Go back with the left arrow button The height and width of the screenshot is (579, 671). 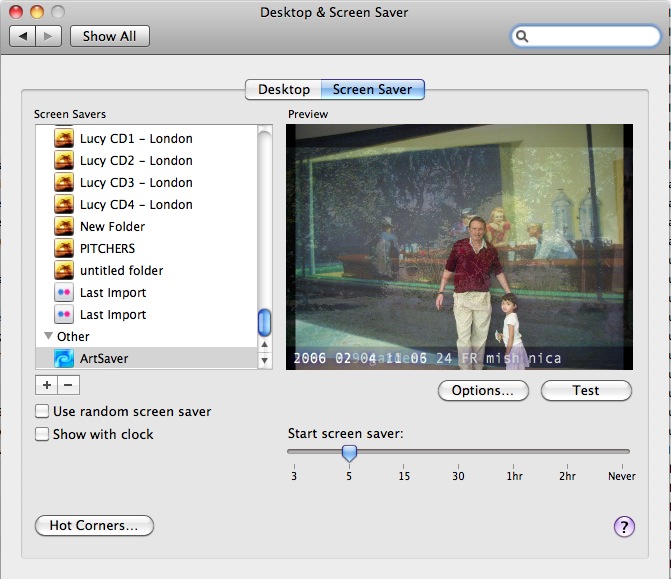pos(23,36)
